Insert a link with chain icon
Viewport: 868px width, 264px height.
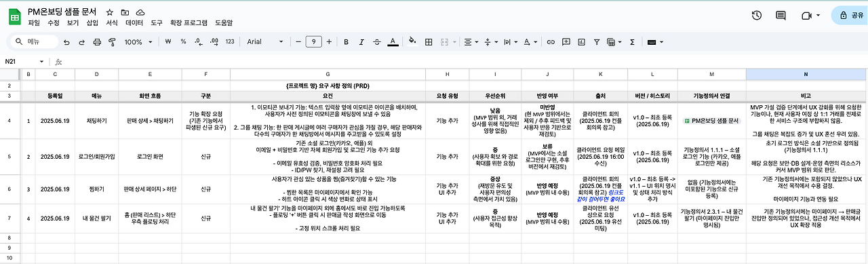coord(551,42)
